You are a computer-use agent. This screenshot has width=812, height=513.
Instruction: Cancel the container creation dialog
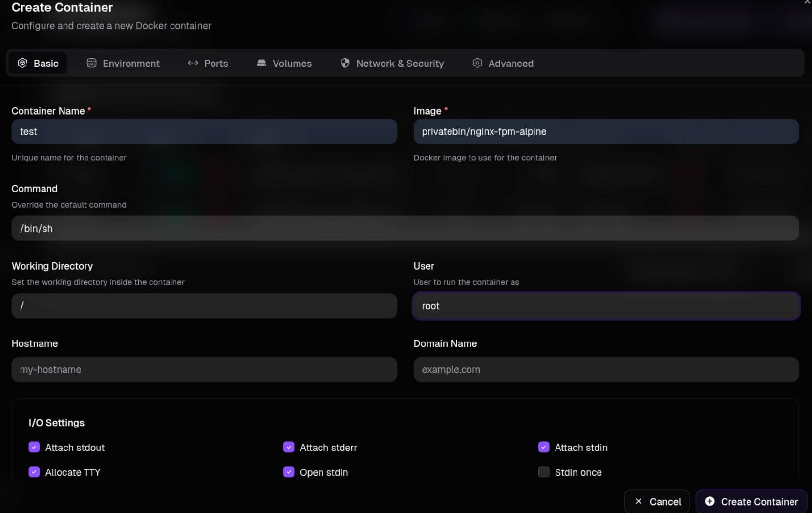point(657,501)
